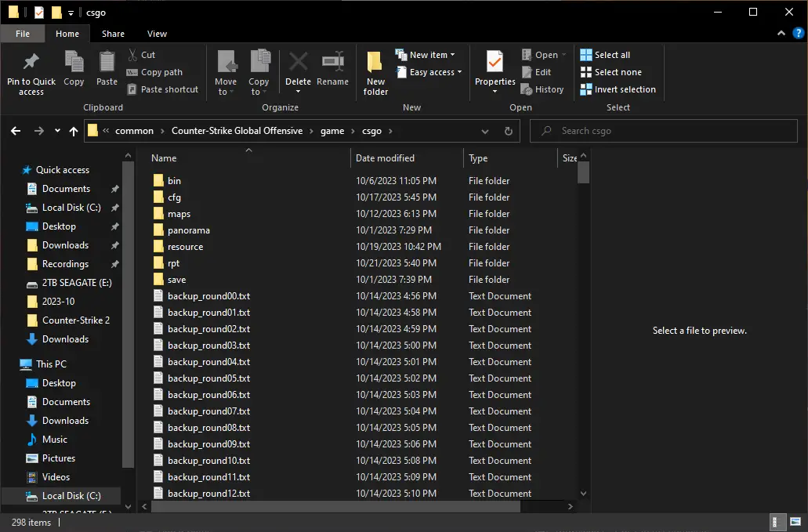Click Paste shortcut command
The height and width of the screenshot is (532, 808).
click(162, 89)
